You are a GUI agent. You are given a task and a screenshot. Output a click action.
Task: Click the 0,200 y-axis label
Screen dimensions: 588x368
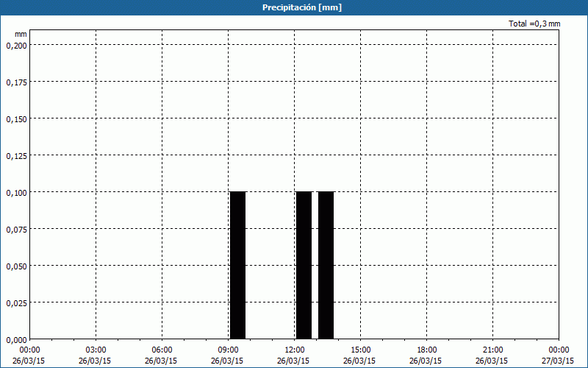pos(16,46)
